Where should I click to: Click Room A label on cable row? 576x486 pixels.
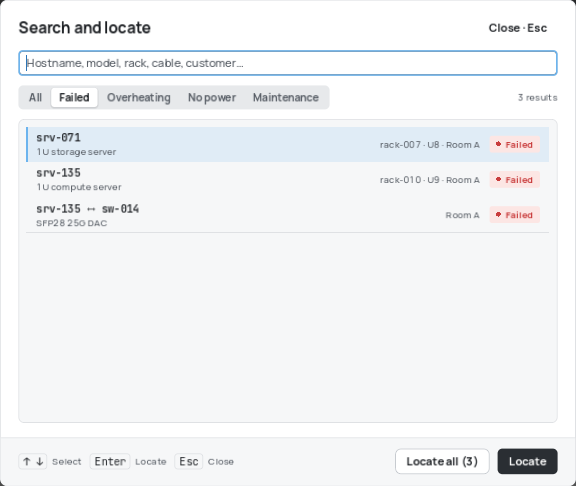pos(462,215)
